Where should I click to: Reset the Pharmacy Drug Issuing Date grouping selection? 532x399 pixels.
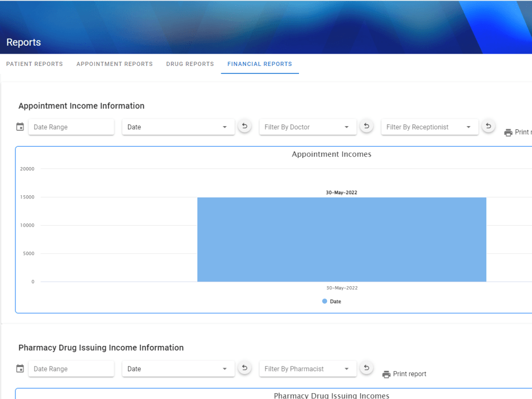244,368
